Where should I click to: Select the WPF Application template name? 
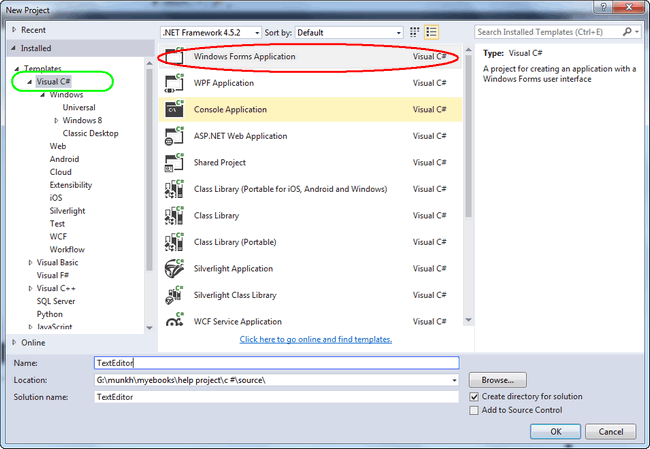(224, 83)
